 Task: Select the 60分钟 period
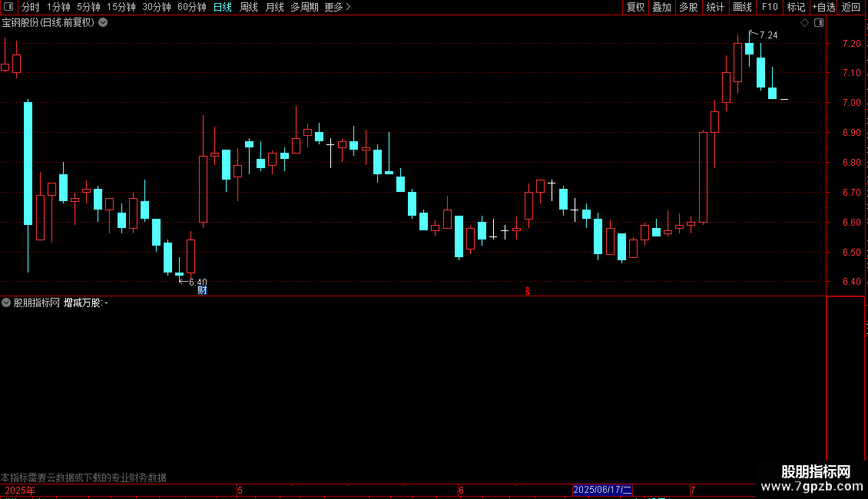pyautogui.click(x=192, y=7)
